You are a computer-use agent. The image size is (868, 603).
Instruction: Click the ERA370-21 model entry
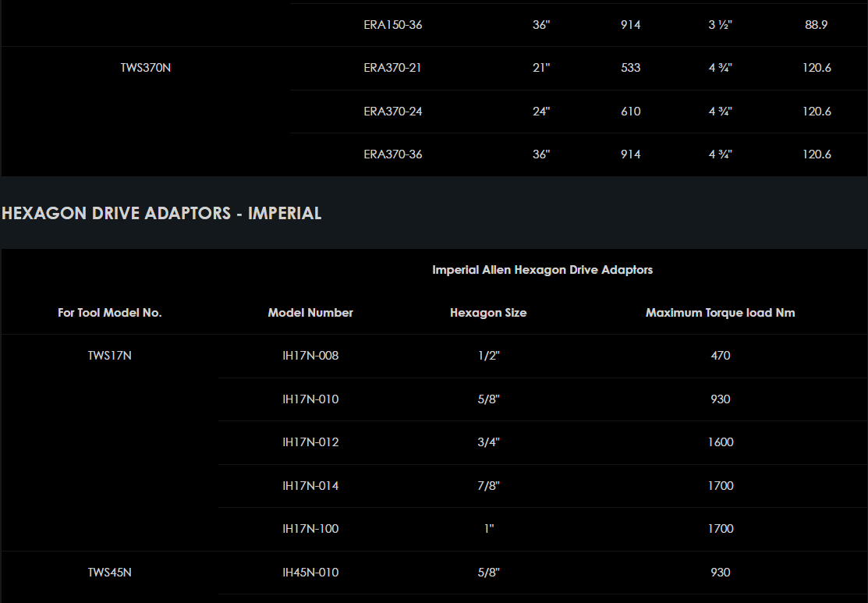click(392, 68)
